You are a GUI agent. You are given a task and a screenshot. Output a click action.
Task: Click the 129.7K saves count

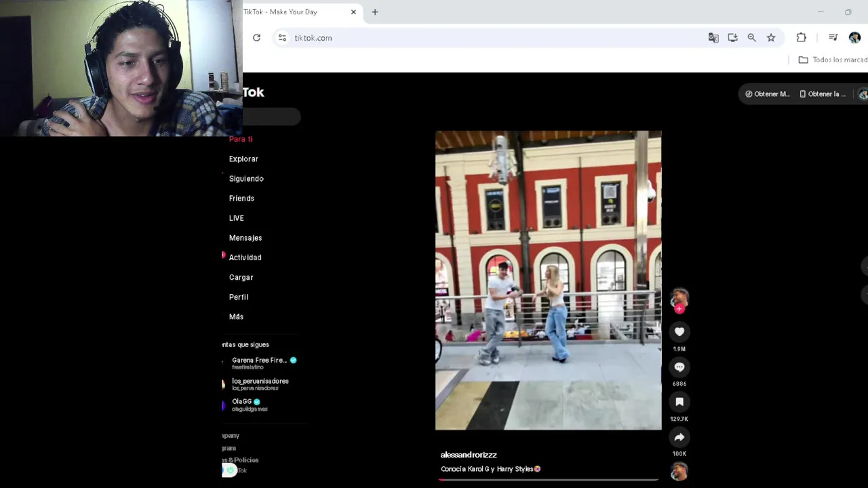click(x=679, y=419)
